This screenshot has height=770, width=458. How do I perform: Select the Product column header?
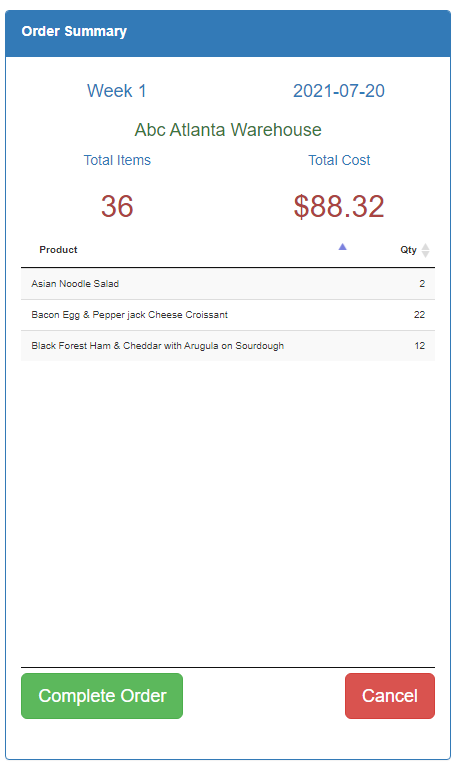tap(58, 249)
